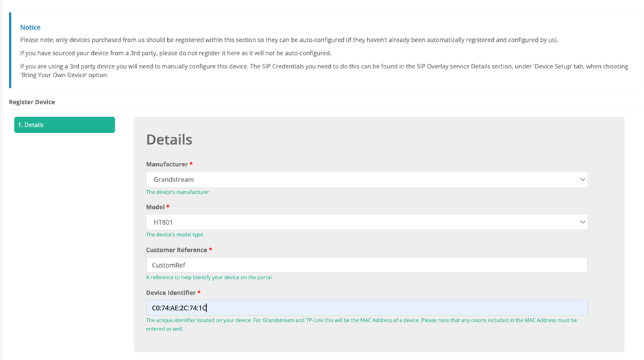The image size is (644, 360).
Task: Click the Device Identifier field label
Action: [171, 293]
